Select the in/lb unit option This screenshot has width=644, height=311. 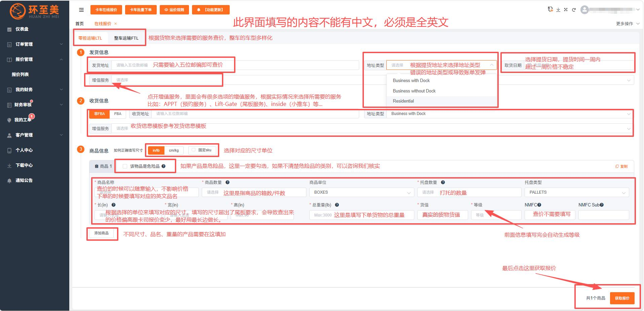click(156, 150)
